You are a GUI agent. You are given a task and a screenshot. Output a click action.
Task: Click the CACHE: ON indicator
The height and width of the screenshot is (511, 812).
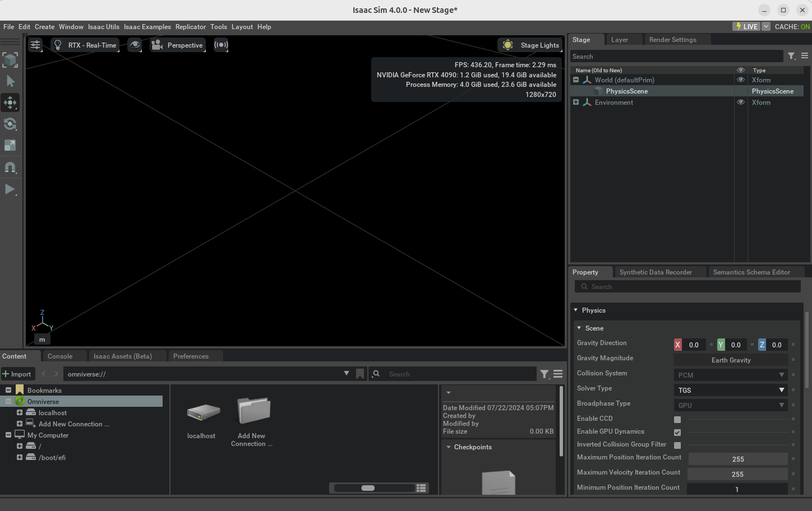pos(792,26)
